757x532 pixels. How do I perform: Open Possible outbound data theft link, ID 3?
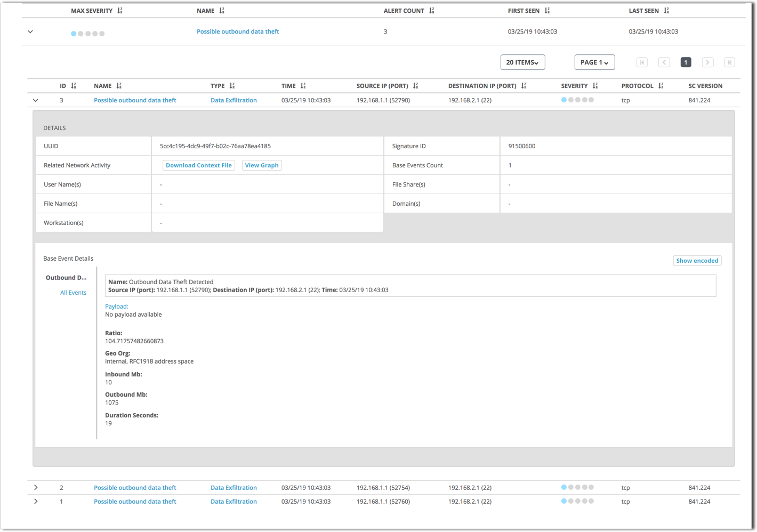[135, 100]
